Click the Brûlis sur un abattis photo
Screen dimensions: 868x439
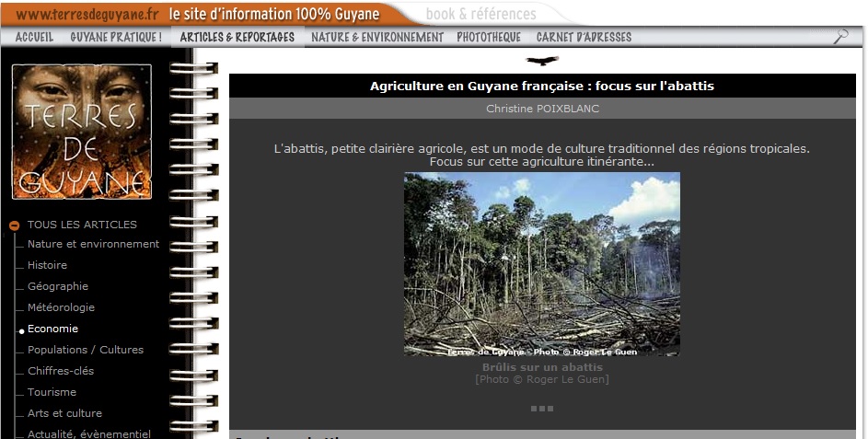(x=542, y=264)
